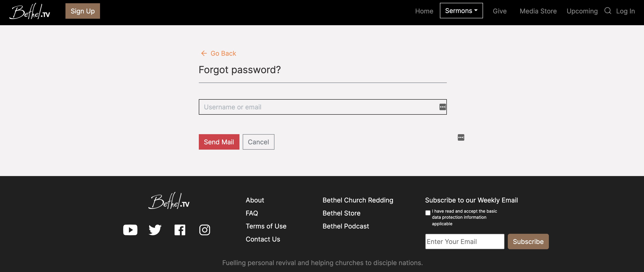644x272 pixels.
Task: Click the Sign Up button
Action: 83,11
